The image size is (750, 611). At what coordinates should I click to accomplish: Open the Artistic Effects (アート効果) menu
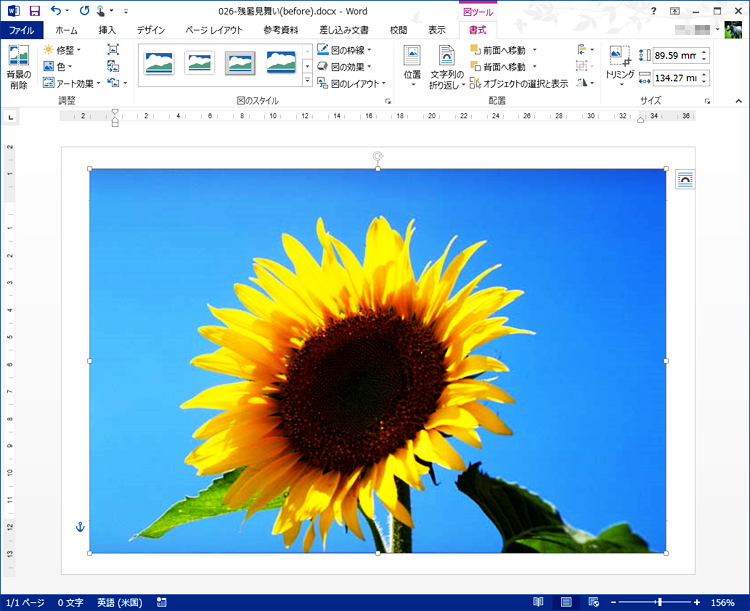click(72, 83)
